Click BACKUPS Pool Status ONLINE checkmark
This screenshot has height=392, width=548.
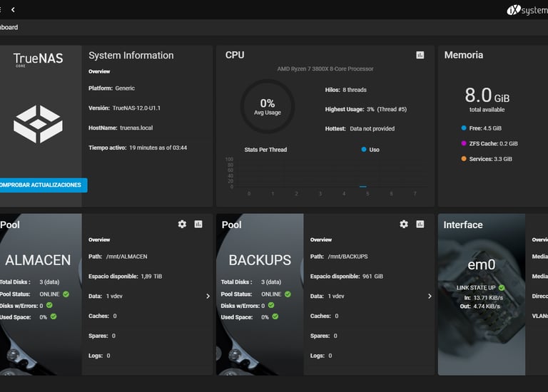coord(288,294)
